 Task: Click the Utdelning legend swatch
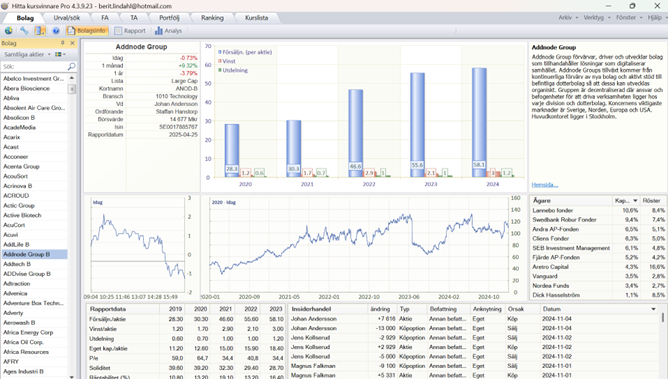220,70
